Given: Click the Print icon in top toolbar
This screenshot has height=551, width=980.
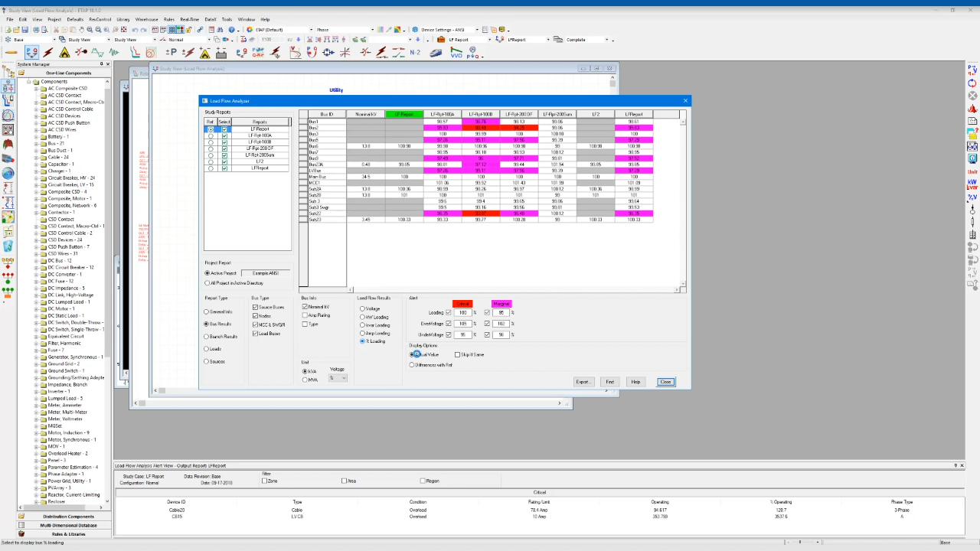Looking at the screenshot, I should click(x=35, y=30).
